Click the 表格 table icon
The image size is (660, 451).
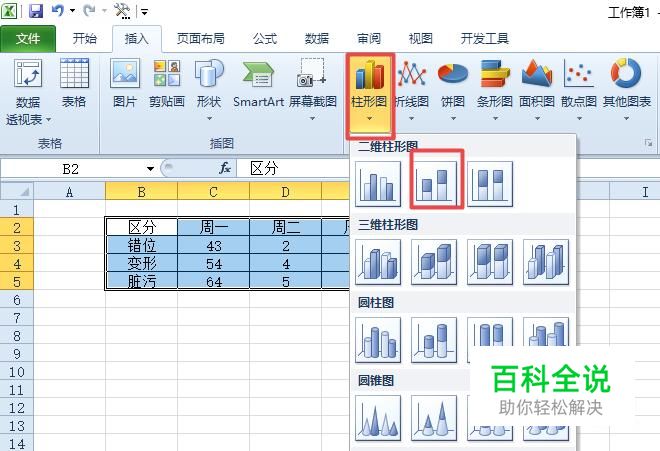74,83
